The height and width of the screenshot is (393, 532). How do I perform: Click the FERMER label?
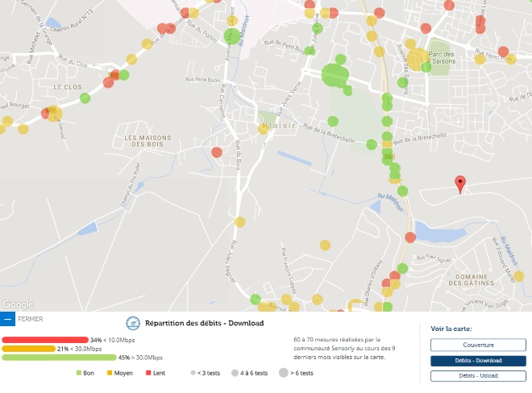[30, 319]
